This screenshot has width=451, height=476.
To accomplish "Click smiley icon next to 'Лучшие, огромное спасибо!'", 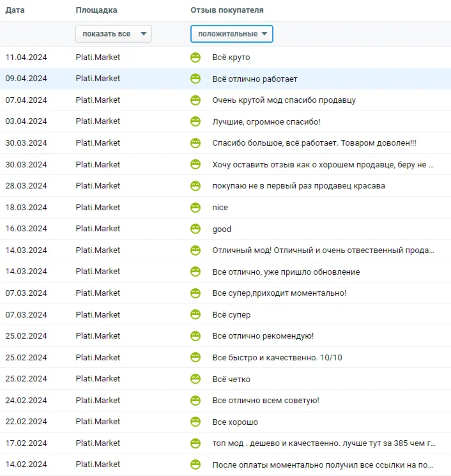I will (x=195, y=121).
